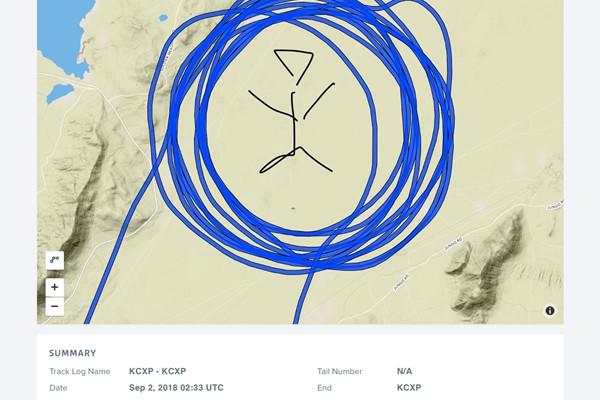Click the track path toggle icon button
Viewport: 600px width, 400px height.
[x=55, y=260]
